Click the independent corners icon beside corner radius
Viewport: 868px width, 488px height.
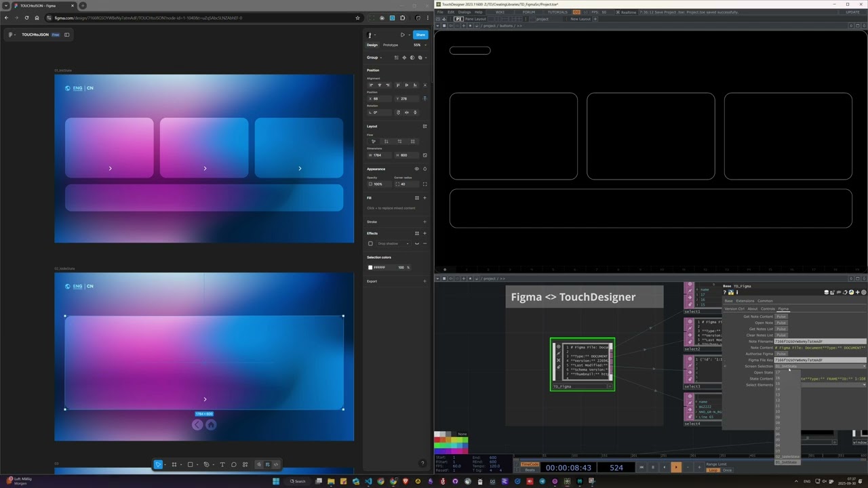point(425,184)
